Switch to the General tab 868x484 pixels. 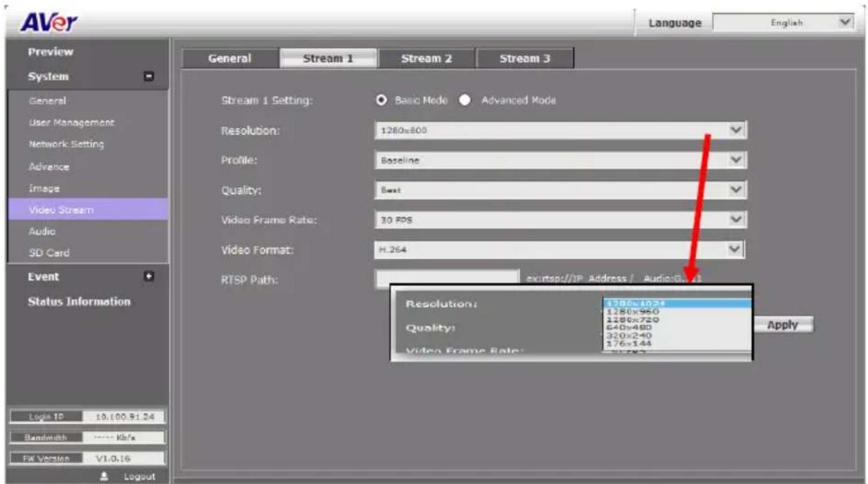point(230,59)
